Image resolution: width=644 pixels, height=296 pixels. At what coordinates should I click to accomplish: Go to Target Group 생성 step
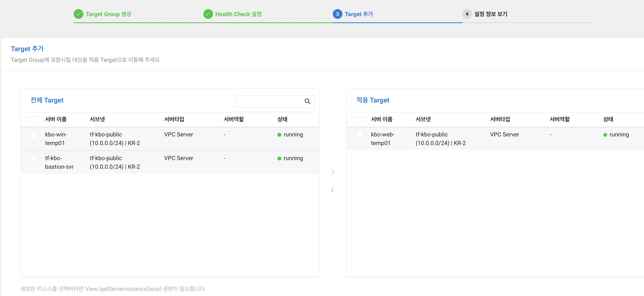tap(108, 14)
